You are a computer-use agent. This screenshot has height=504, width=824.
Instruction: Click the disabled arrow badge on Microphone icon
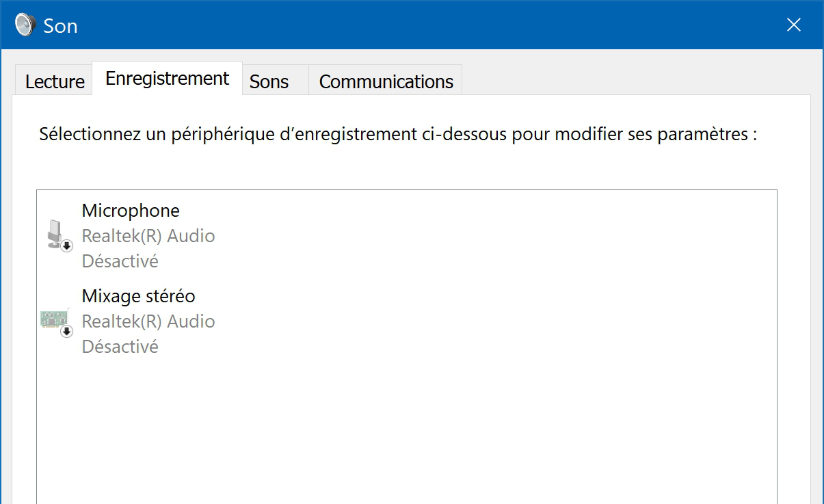pyautogui.click(x=67, y=246)
